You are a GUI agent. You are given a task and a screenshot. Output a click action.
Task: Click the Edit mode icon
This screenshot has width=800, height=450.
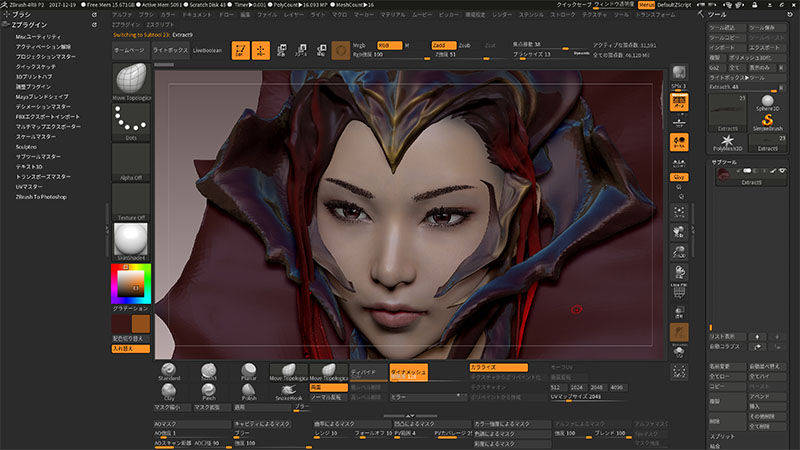(240, 48)
